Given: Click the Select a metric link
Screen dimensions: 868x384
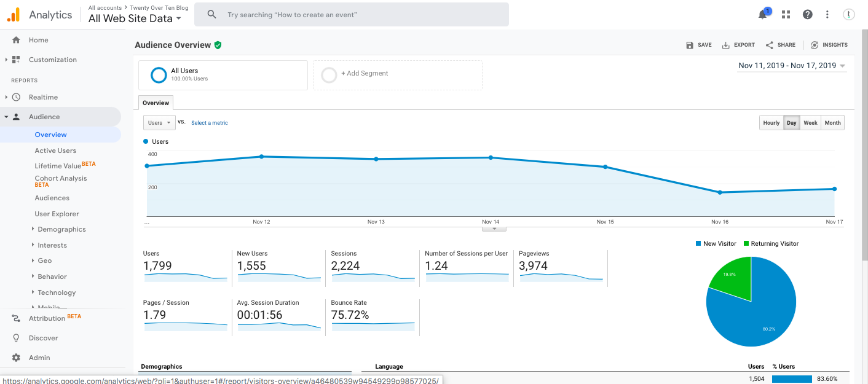Looking at the screenshot, I should (x=209, y=122).
